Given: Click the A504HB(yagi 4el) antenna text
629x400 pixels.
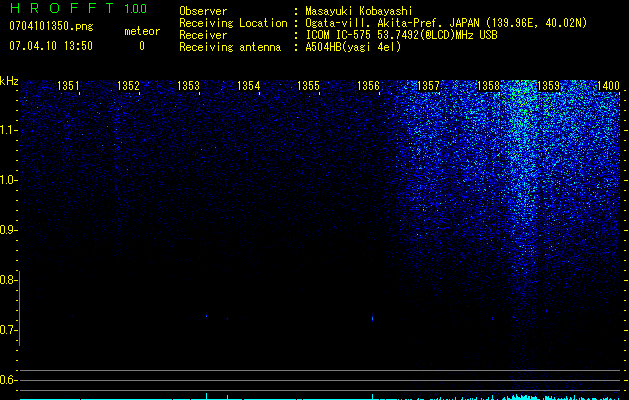Looking at the screenshot, I should point(353,47).
